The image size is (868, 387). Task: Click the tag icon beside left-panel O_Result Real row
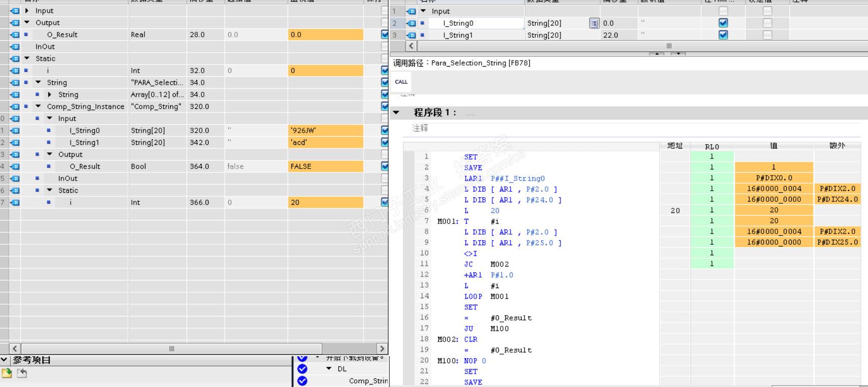(x=15, y=35)
